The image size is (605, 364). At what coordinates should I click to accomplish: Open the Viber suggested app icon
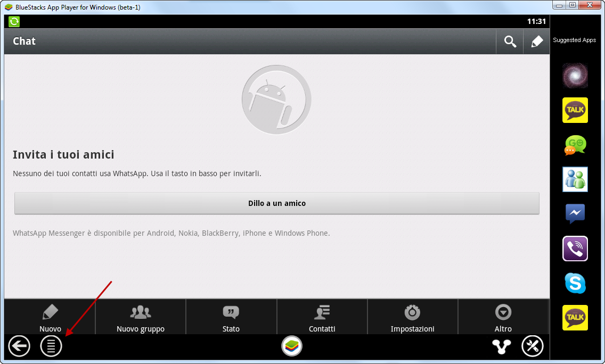pos(575,249)
